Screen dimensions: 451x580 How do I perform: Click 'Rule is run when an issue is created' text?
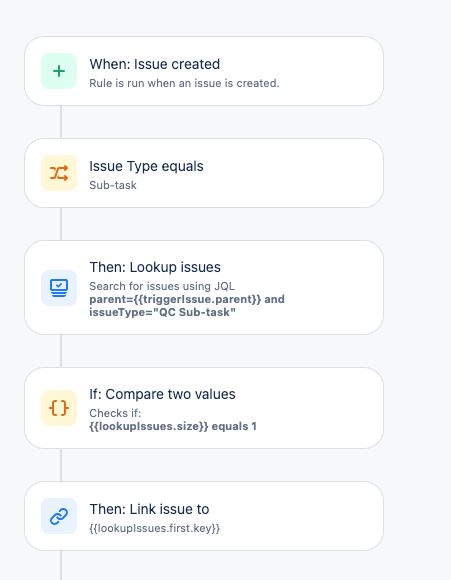pos(184,83)
